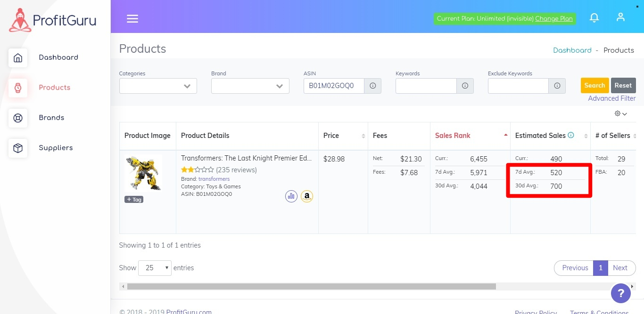Viewport: 644px width, 314px height.
Task: Select page 1 in pagination
Action: point(601,268)
